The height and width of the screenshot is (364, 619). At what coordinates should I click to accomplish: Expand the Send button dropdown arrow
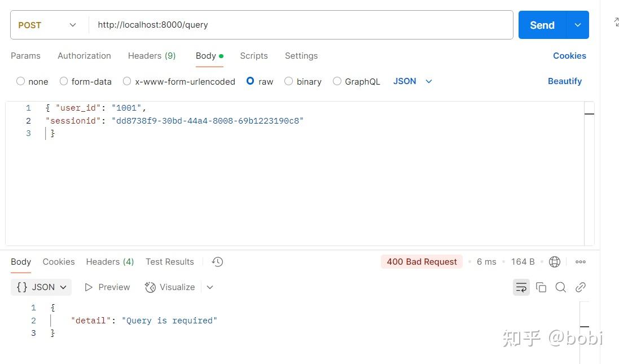[x=577, y=25]
